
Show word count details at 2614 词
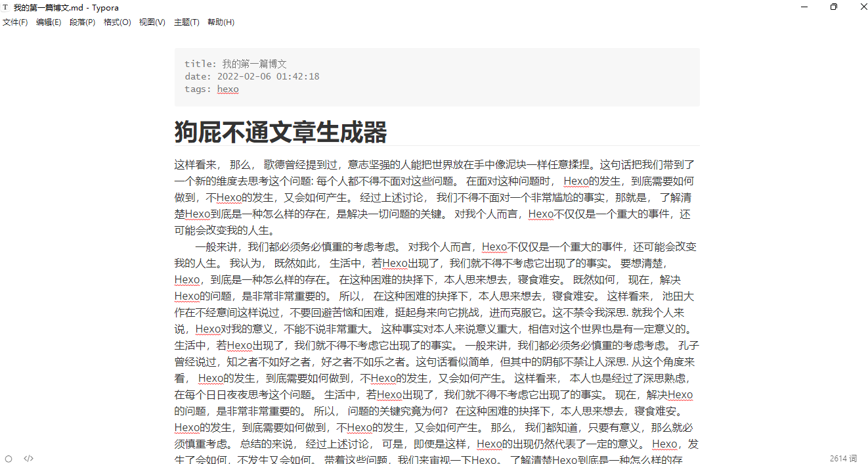[x=843, y=458]
